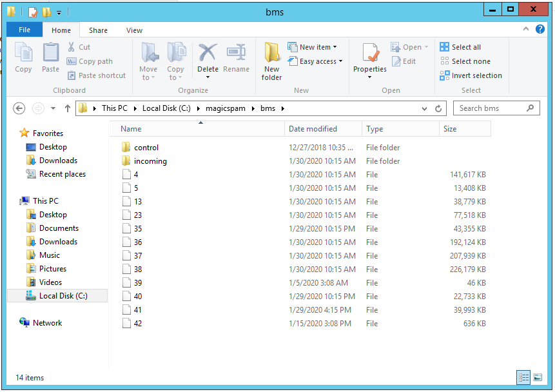Click the Select all icon
555x392 pixels.
pos(445,47)
